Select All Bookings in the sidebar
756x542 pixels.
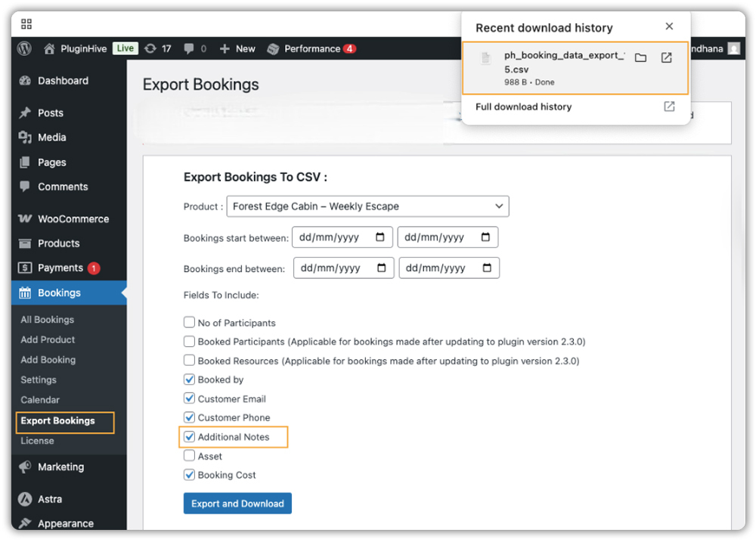(x=46, y=319)
